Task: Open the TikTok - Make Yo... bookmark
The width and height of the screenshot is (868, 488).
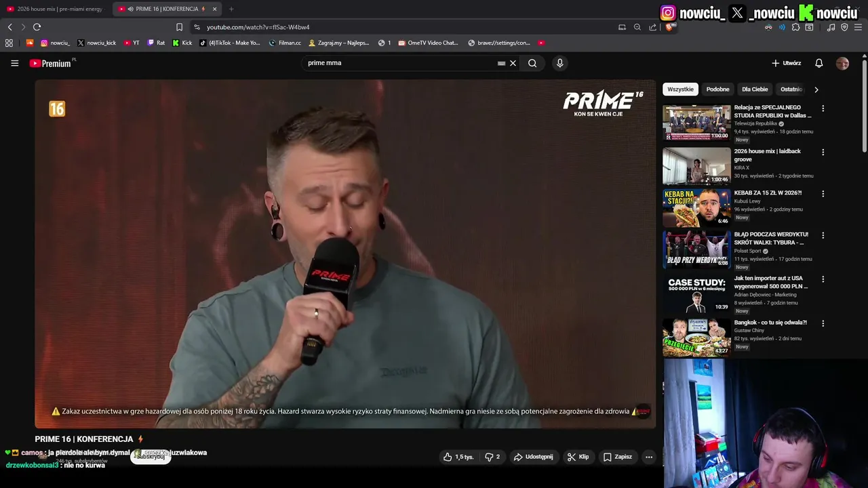Action: [229, 43]
